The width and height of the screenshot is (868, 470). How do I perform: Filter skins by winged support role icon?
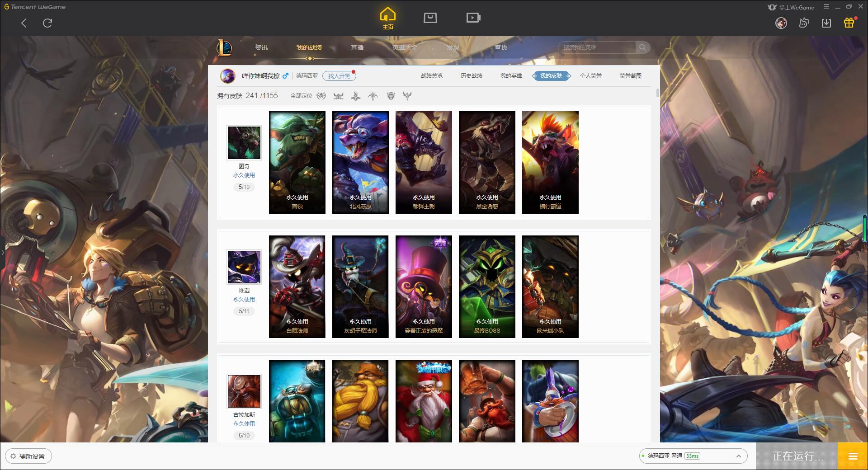[407, 96]
